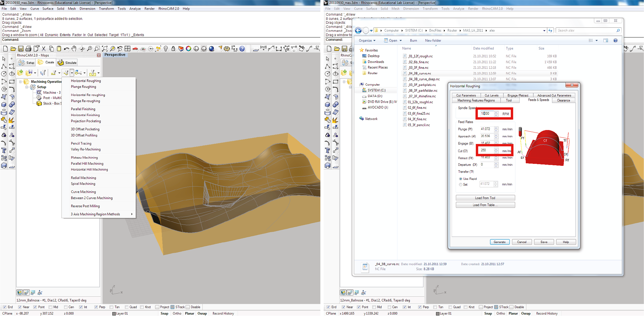
Task: Collapse Setup tree node in left window
Action: tap(27, 87)
